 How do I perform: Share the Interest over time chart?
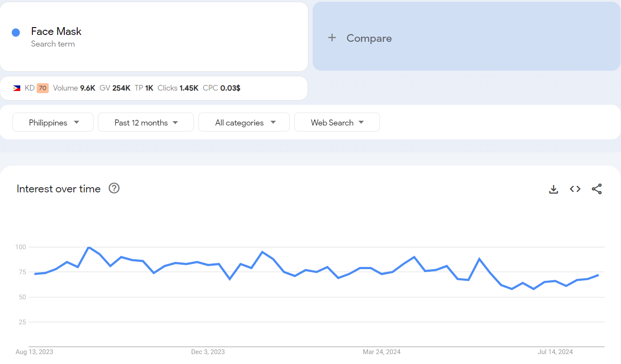pyautogui.click(x=596, y=189)
